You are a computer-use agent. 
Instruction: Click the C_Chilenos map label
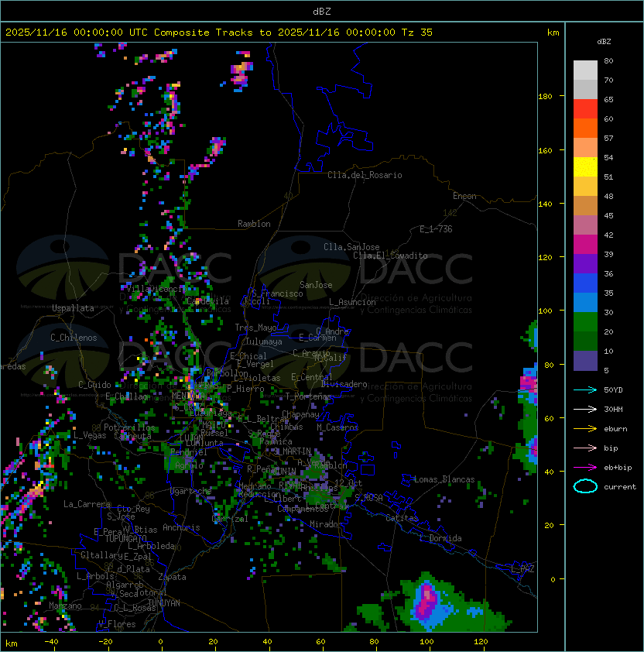click(74, 338)
